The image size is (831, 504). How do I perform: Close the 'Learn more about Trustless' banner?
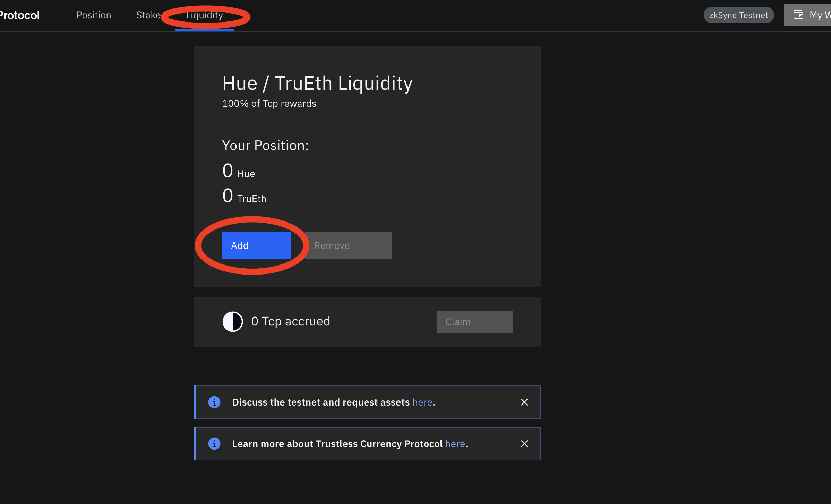[x=524, y=444]
